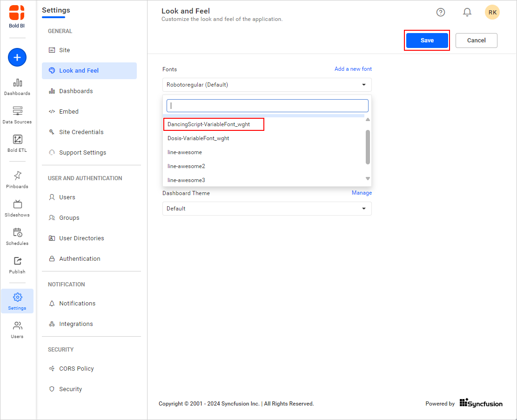The image size is (517, 420).
Task: Open the Add a new font link
Action: [353, 68]
